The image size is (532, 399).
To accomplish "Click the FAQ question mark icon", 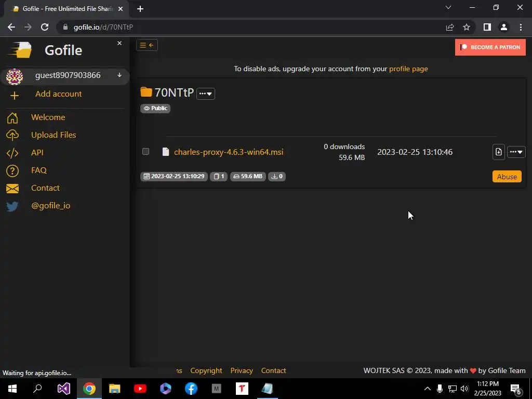I will point(12,170).
